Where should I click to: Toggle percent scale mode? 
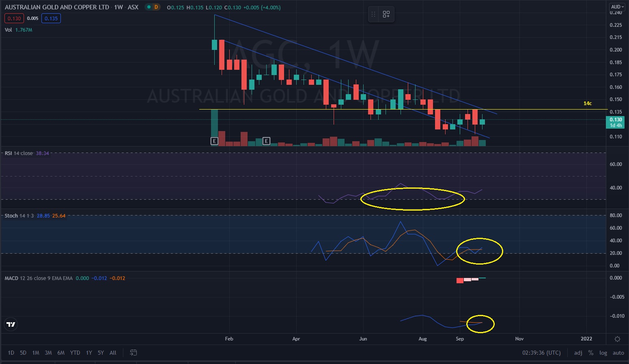(x=591, y=353)
